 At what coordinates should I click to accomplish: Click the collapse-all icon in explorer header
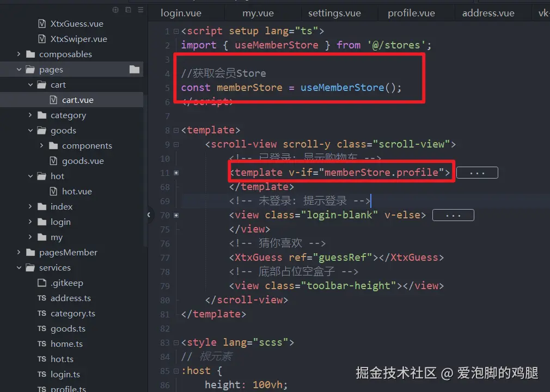128,10
